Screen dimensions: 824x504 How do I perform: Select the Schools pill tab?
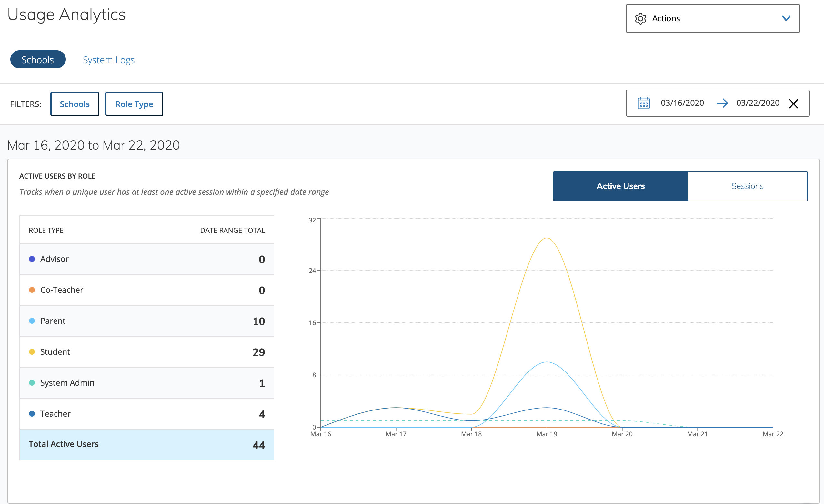(38, 60)
